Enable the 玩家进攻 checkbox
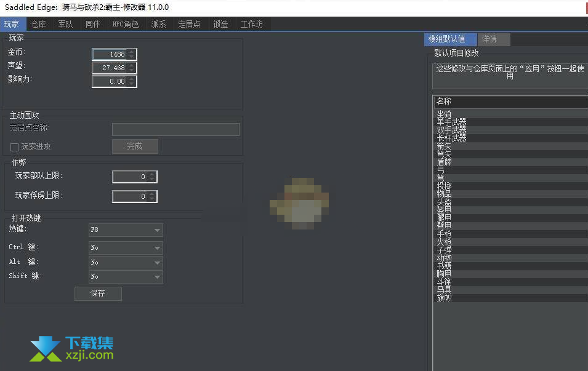588x371 pixels. [14, 147]
